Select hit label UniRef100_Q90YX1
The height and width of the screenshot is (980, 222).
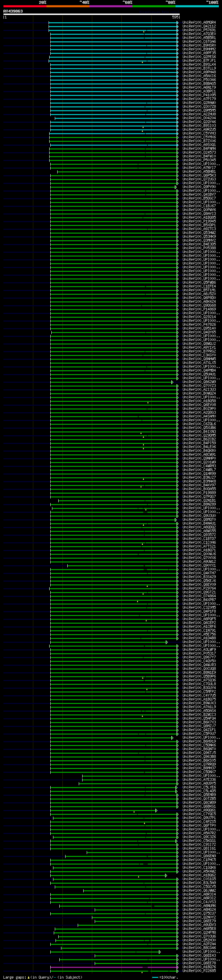pos(199,565)
